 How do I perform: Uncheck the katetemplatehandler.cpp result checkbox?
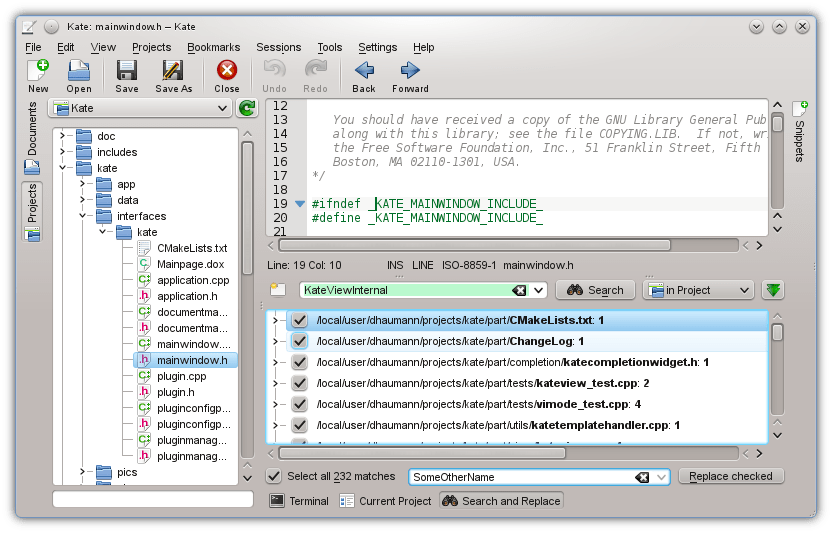click(x=300, y=425)
